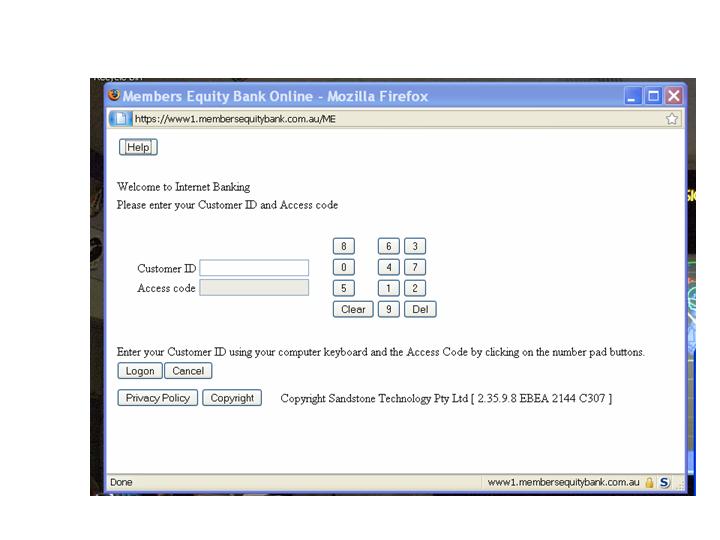This screenshot has height=540, width=720.
Task: Cancel the login
Action: (188, 371)
